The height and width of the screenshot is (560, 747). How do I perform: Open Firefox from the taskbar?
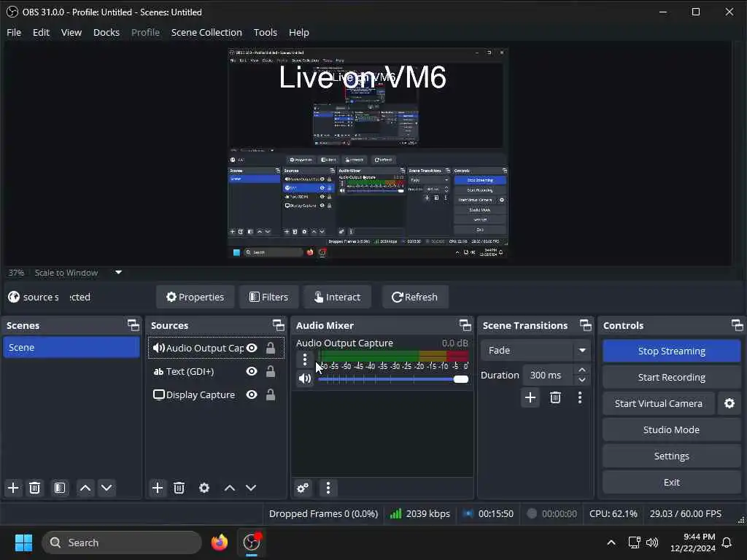(220, 542)
